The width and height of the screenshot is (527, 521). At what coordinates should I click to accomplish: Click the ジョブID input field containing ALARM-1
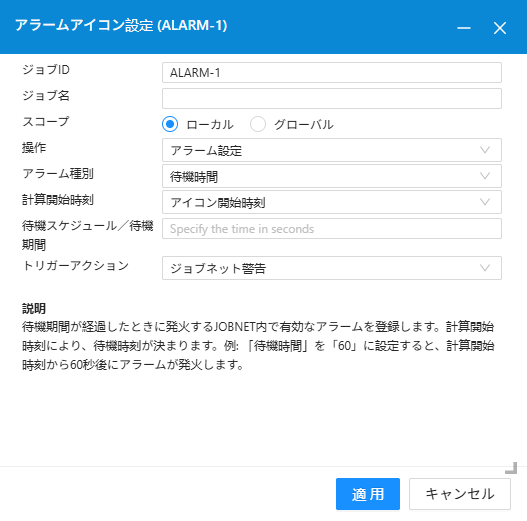(x=332, y=72)
